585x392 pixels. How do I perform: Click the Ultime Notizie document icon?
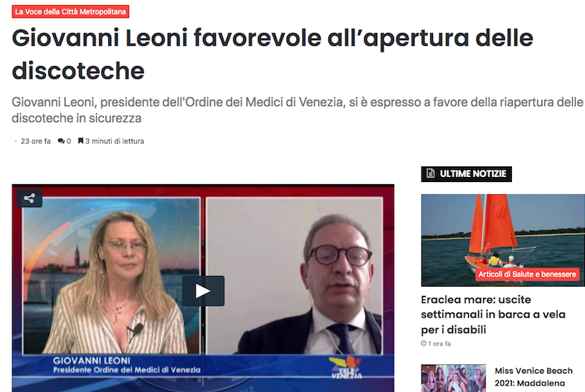(x=431, y=173)
